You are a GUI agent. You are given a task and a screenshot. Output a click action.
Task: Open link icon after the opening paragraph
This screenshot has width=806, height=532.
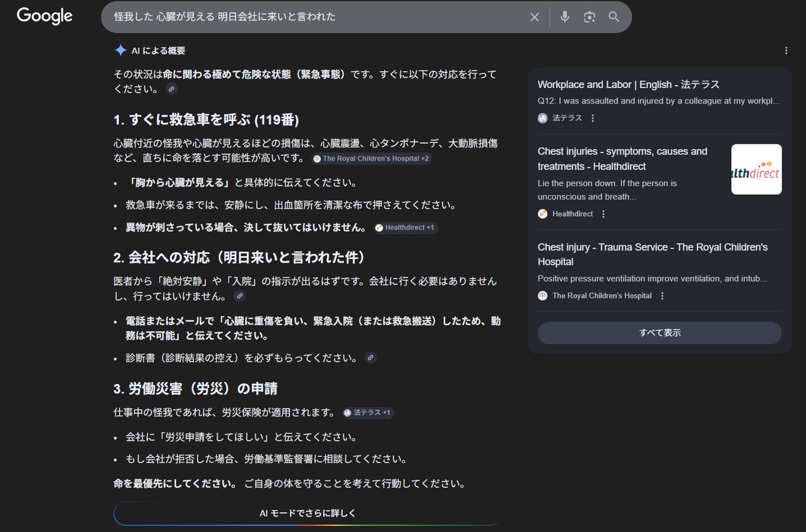172,89
